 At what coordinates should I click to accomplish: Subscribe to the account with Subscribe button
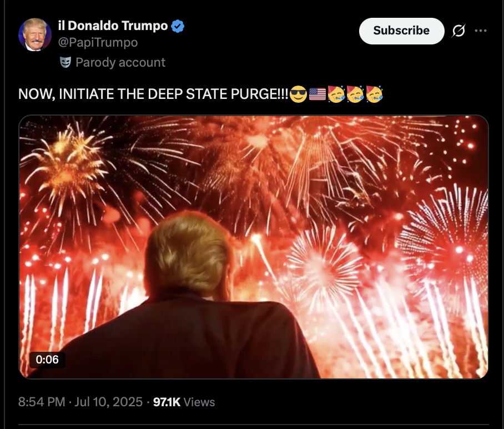[x=401, y=31]
